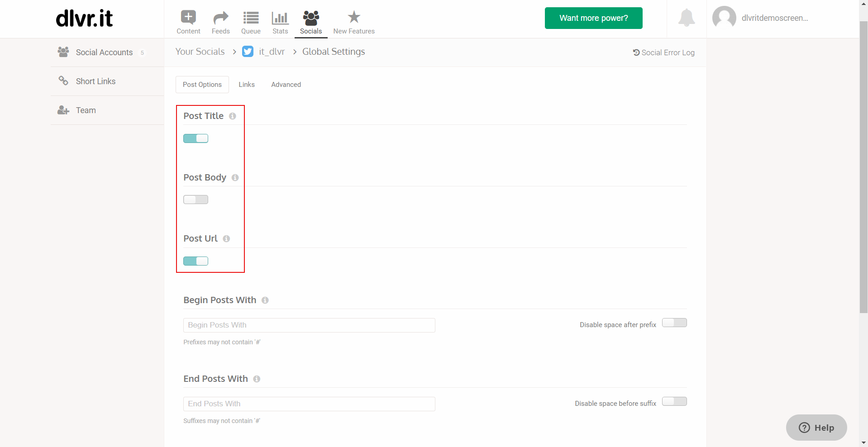Screen dimensions: 868x447
Task: Click the notification bell icon
Action: point(687,18)
